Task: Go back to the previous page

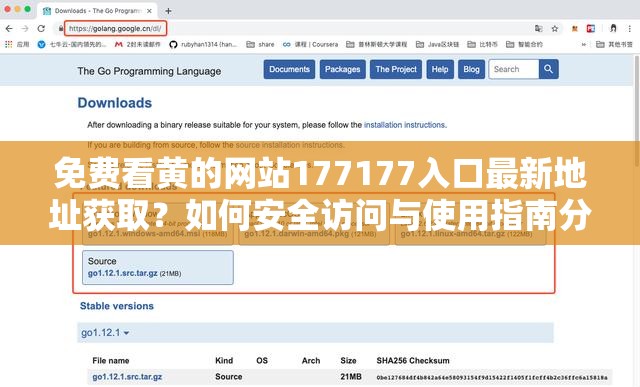Action: point(9,29)
